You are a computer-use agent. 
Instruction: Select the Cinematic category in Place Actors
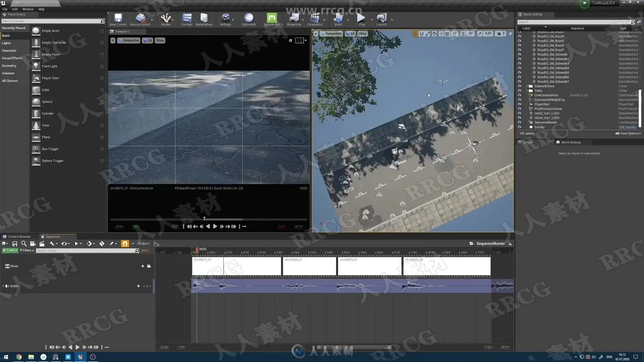point(9,51)
